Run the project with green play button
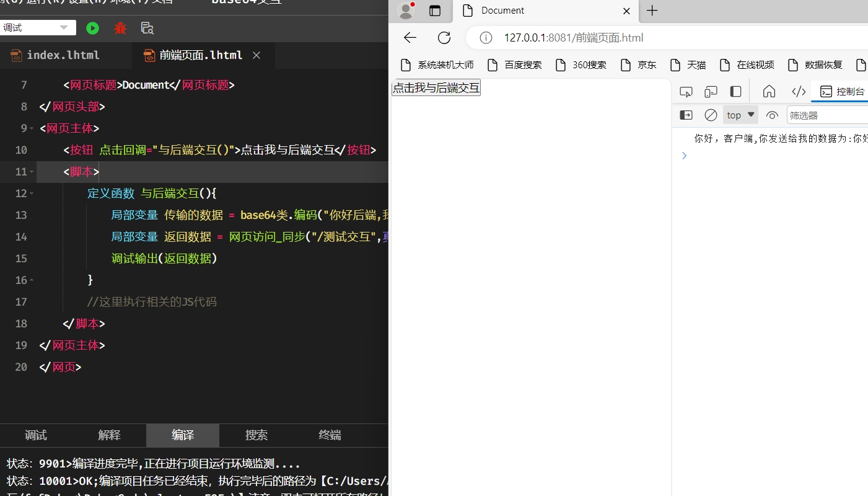This screenshot has width=868, height=496. [x=92, y=28]
